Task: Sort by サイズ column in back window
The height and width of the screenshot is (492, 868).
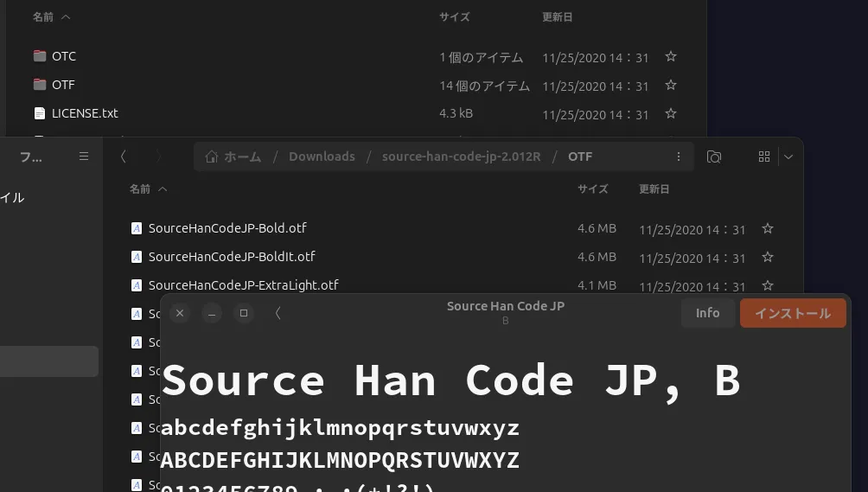Action: pos(455,17)
